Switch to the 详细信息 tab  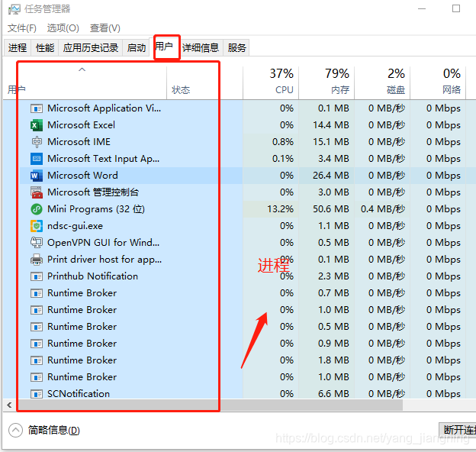pos(201,47)
